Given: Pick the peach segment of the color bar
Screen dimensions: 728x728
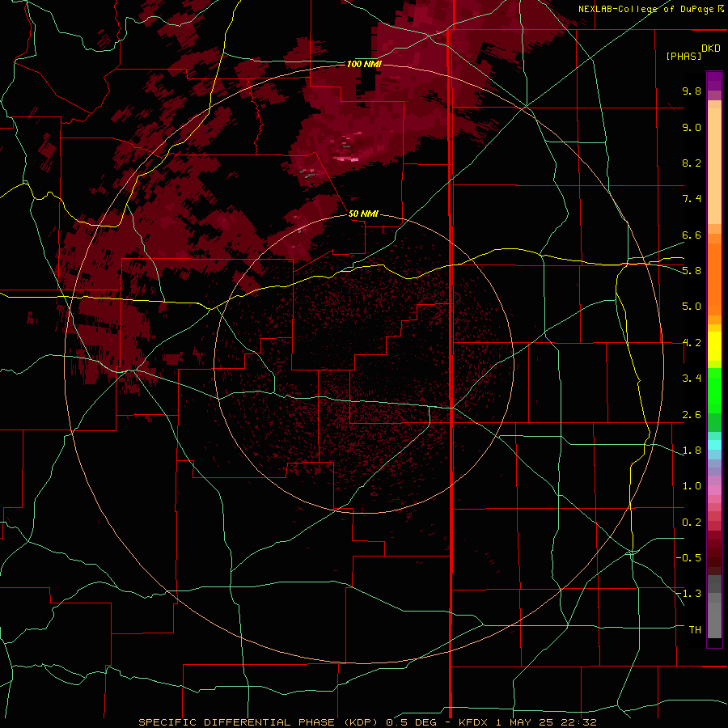Looking at the screenshot, I should 714,167.
